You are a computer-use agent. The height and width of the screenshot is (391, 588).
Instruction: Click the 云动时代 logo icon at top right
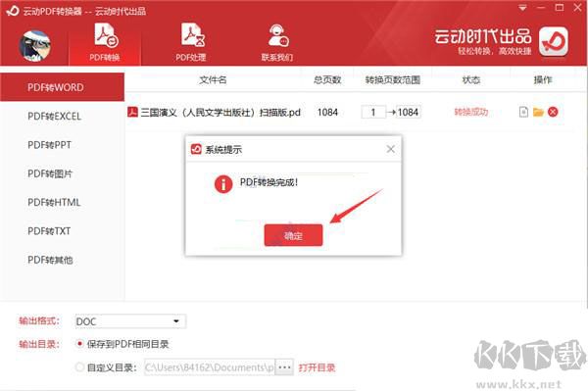point(554,41)
